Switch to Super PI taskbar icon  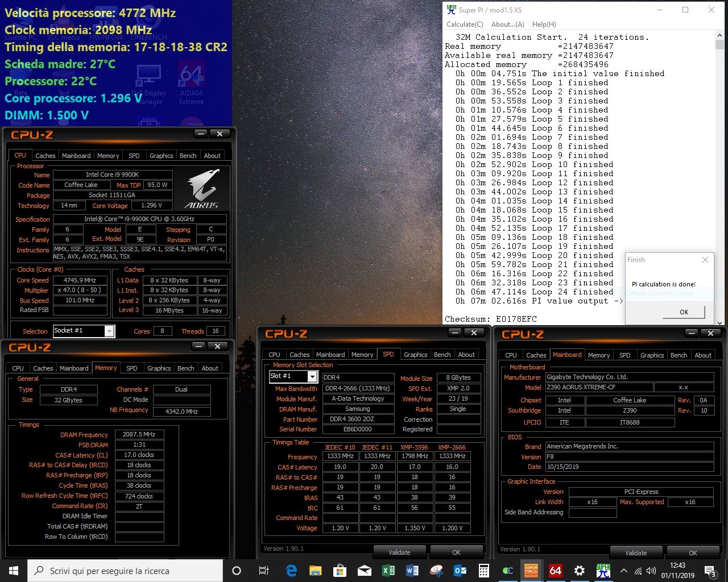(603, 571)
